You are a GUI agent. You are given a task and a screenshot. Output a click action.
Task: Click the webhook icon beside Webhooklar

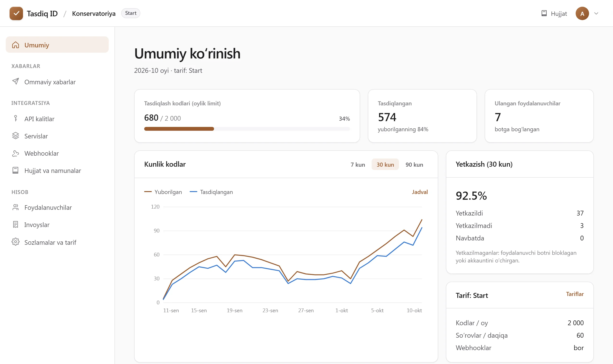[x=16, y=153]
